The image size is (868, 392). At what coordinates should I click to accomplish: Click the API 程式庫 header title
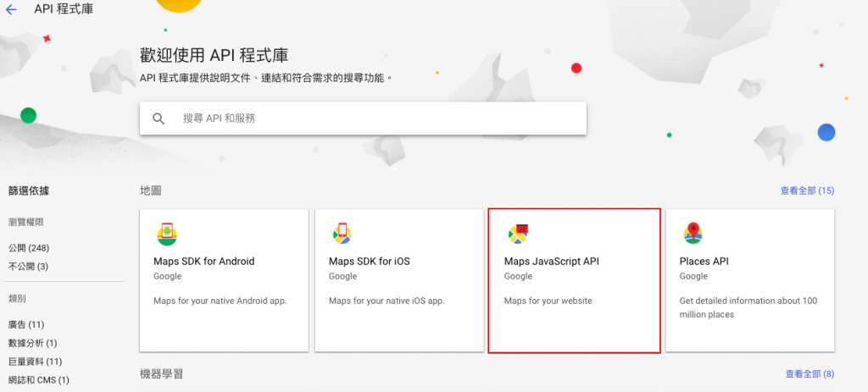(x=64, y=9)
